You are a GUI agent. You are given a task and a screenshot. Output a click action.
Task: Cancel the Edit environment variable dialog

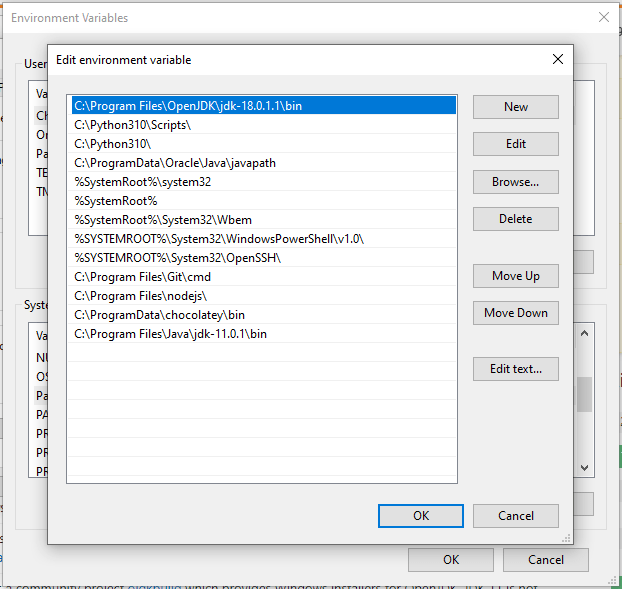click(516, 516)
